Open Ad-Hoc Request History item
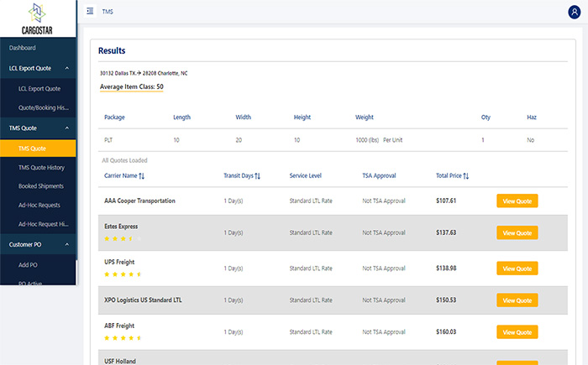This screenshot has width=588, height=365. [43, 224]
